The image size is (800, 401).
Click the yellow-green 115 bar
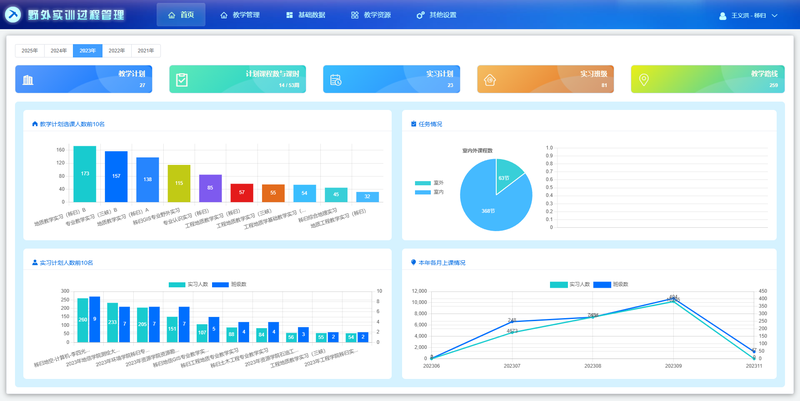point(179,183)
